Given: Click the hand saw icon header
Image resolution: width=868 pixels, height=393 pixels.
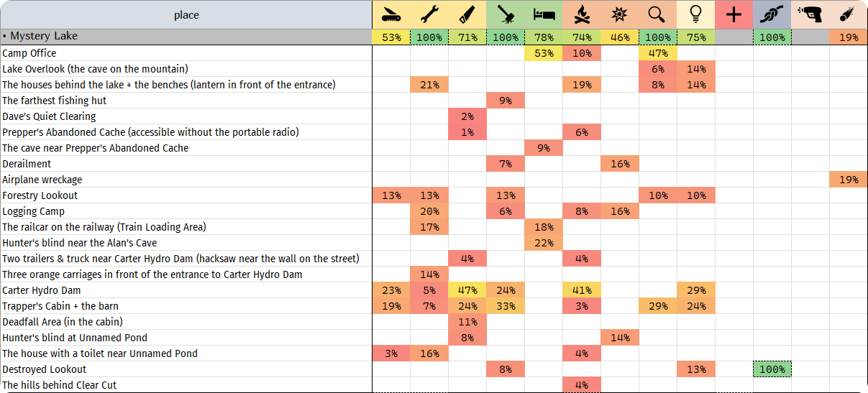Looking at the screenshot, I should [467, 14].
